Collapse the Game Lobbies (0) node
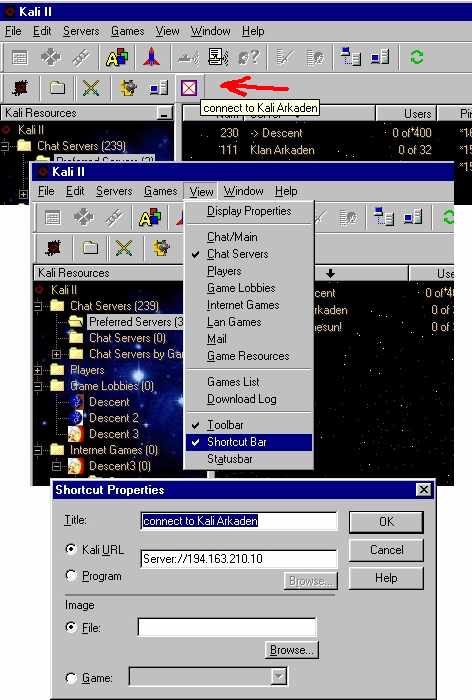 click(38, 386)
